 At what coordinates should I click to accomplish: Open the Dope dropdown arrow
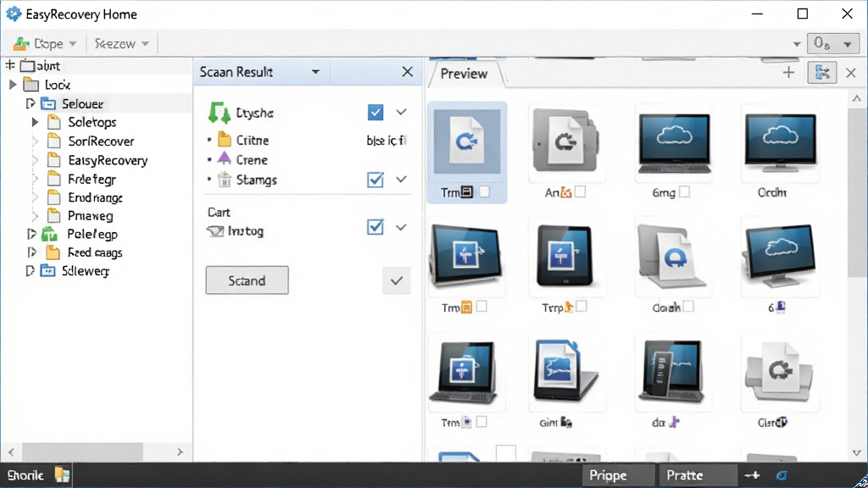73,44
